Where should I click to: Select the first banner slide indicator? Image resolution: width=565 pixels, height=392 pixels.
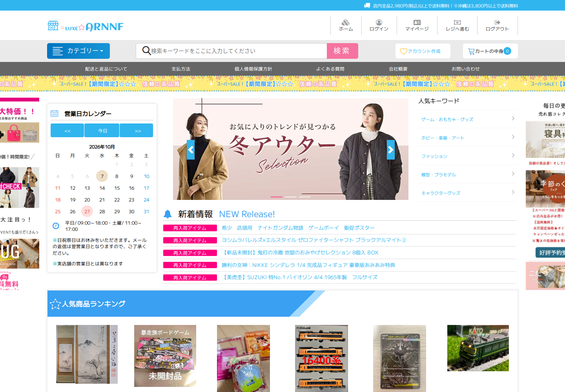pos(277,197)
